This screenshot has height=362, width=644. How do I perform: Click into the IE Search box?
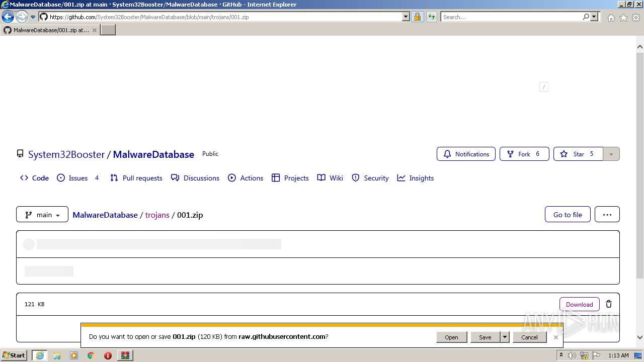(x=511, y=17)
